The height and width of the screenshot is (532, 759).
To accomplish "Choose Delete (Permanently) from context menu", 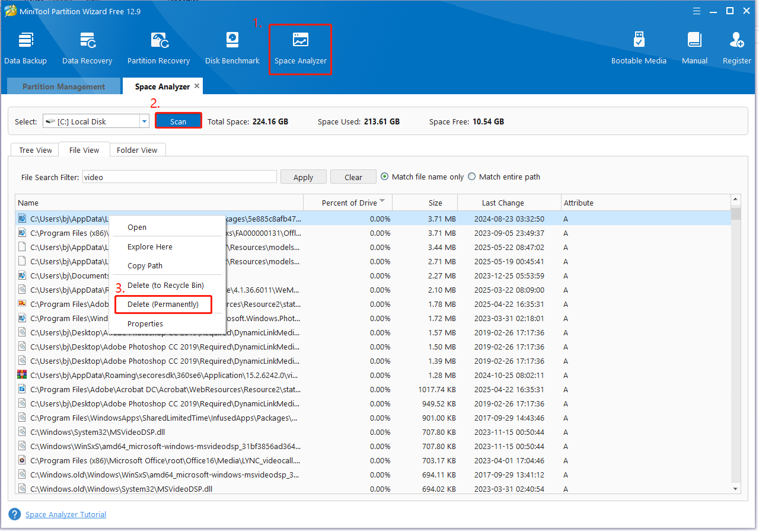I will click(163, 305).
